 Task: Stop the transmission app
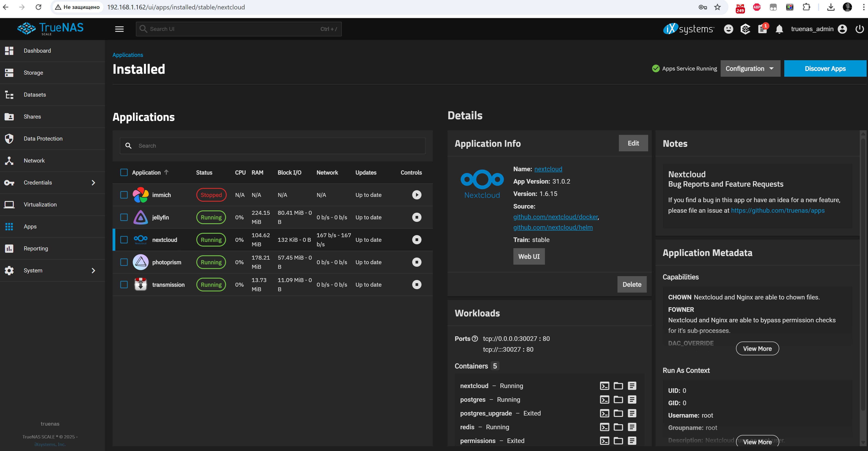(x=416, y=285)
